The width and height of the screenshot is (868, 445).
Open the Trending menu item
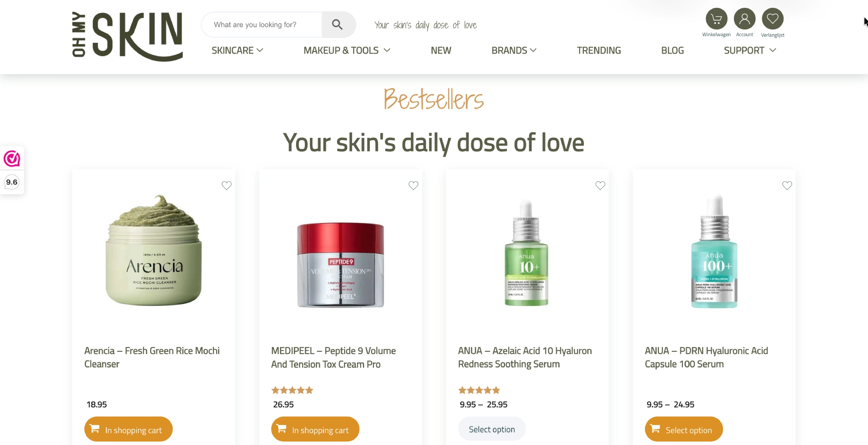coord(599,50)
